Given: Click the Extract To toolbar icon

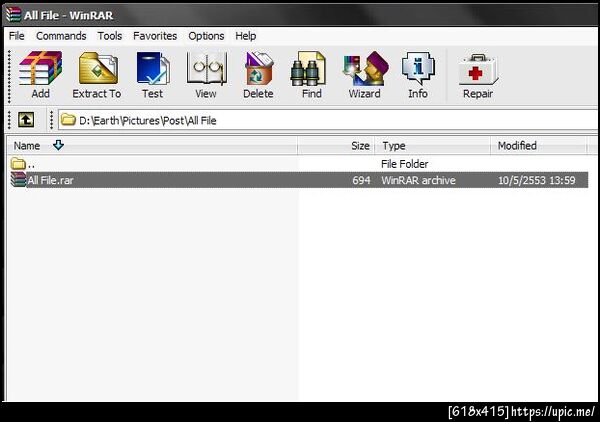Looking at the screenshot, I should 98,68.
